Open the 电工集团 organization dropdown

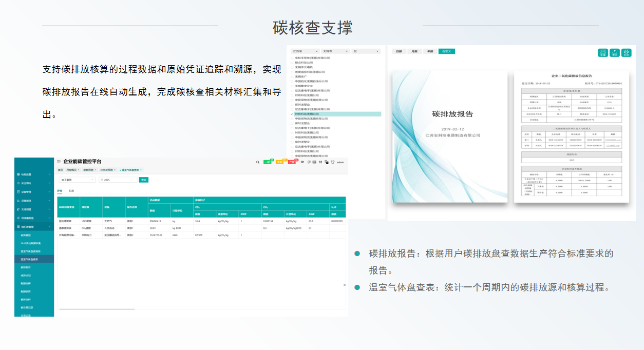click(77, 180)
